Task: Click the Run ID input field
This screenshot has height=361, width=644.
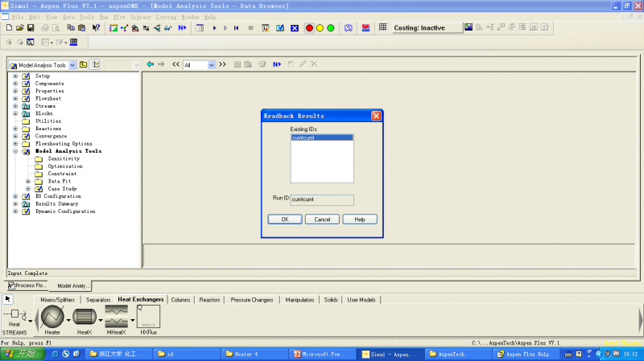Action: [x=322, y=199]
